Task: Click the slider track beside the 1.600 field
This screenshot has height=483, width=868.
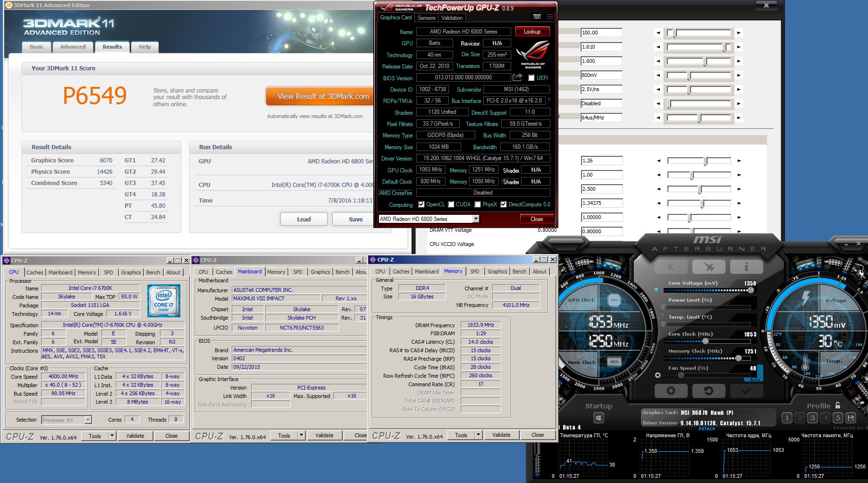Action: (699, 61)
